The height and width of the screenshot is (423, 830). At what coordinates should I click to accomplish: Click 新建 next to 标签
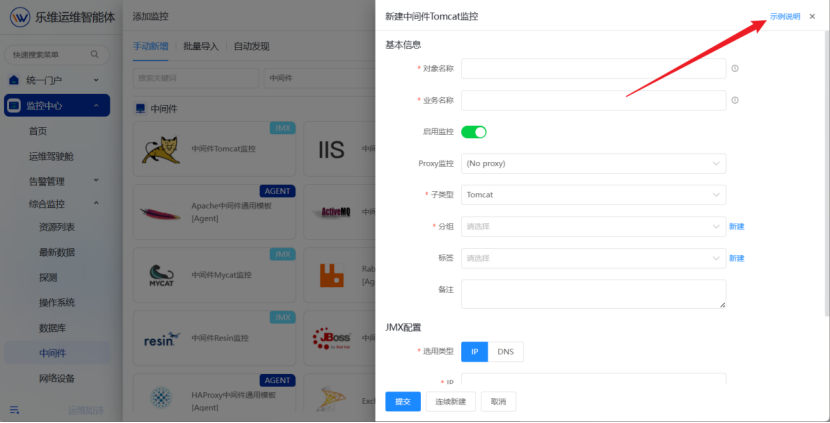pos(736,258)
